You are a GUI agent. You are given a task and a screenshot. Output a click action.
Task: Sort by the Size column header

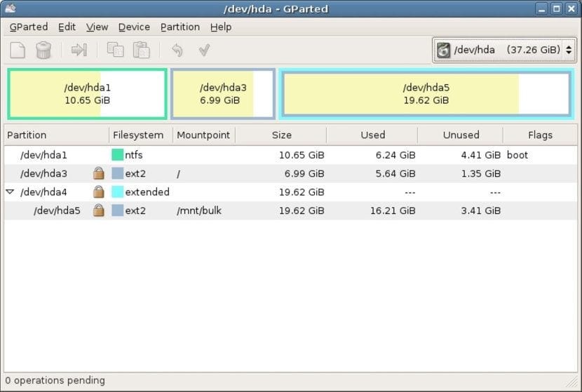click(281, 135)
